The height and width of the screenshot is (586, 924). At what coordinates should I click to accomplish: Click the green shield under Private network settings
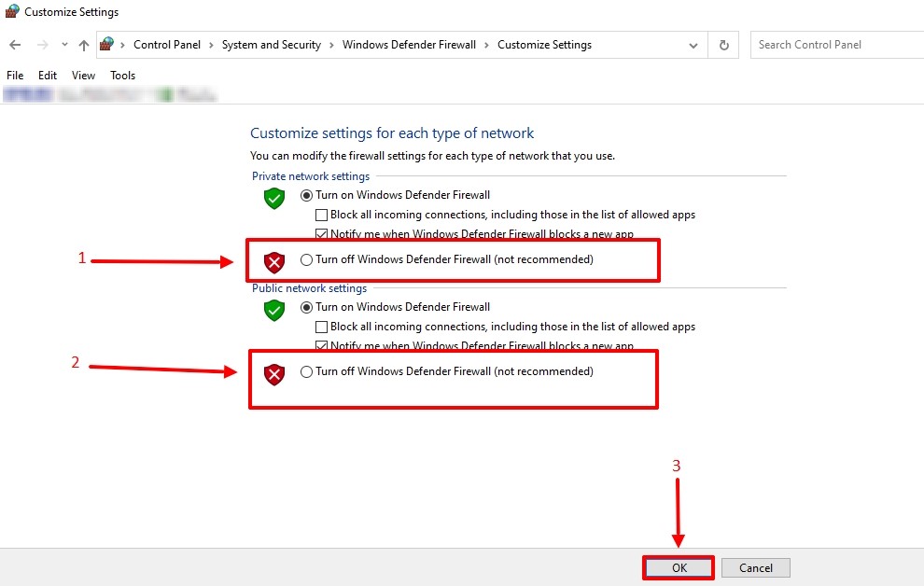click(274, 199)
